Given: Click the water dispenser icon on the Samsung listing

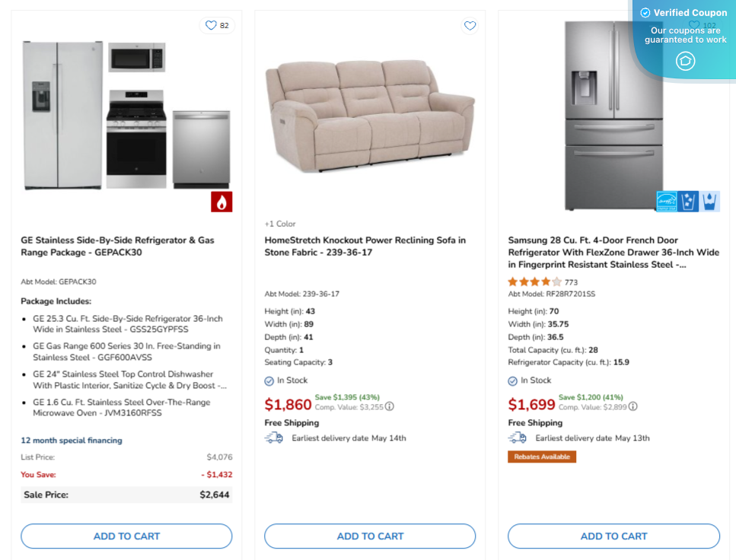Looking at the screenshot, I should (709, 201).
